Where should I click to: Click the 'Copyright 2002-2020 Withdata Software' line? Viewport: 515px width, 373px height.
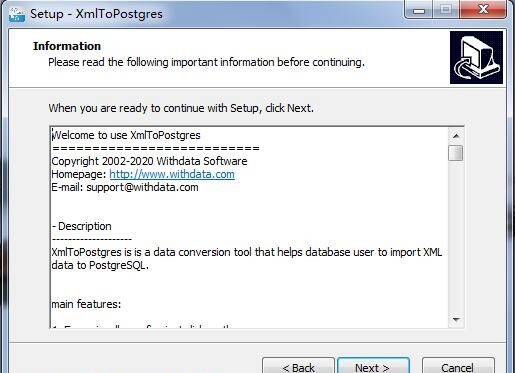[149, 161]
